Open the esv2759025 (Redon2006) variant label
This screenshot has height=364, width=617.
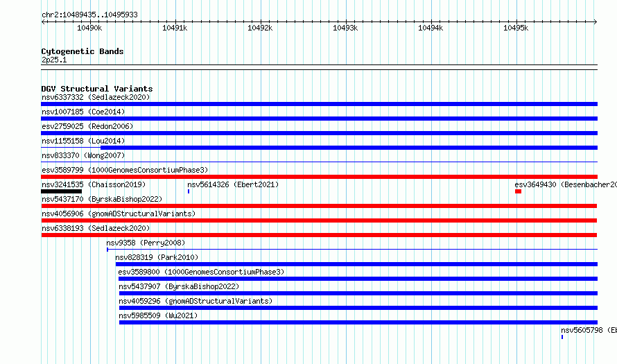pos(87,126)
